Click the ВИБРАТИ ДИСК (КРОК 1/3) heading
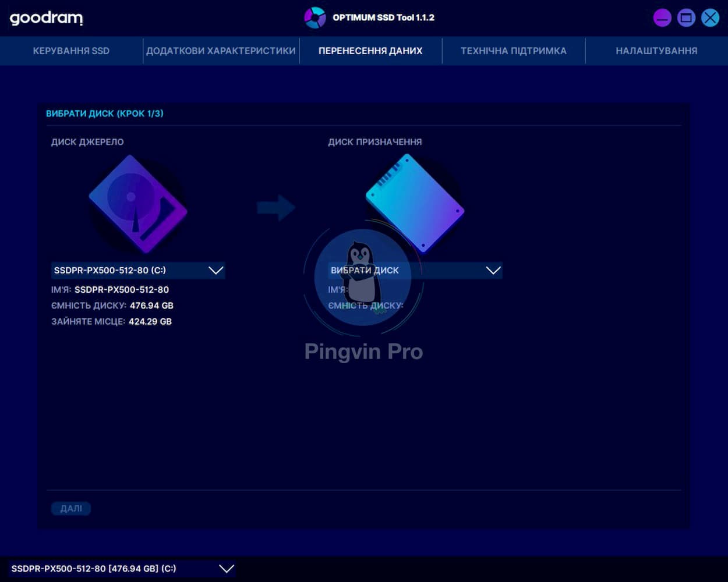Image resolution: width=728 pixels, height=582 pixels. (x=105, y=113)
